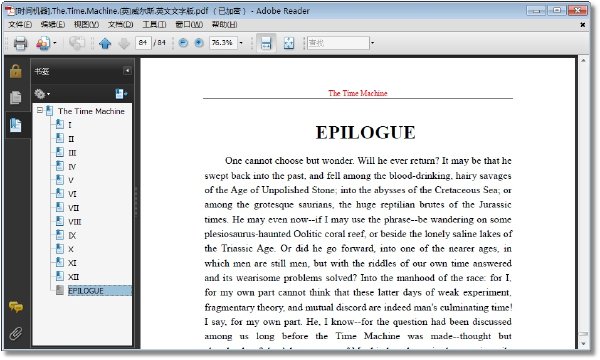
Task: Open the security lock panel icon
Action: pyautogui.click(x=16, y=71)
